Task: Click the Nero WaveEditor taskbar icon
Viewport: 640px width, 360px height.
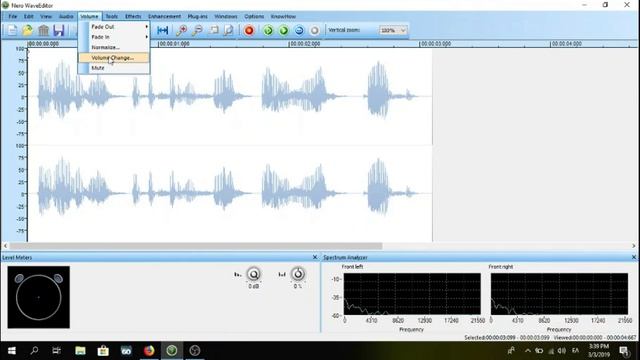Action: (x=172, y=351)
